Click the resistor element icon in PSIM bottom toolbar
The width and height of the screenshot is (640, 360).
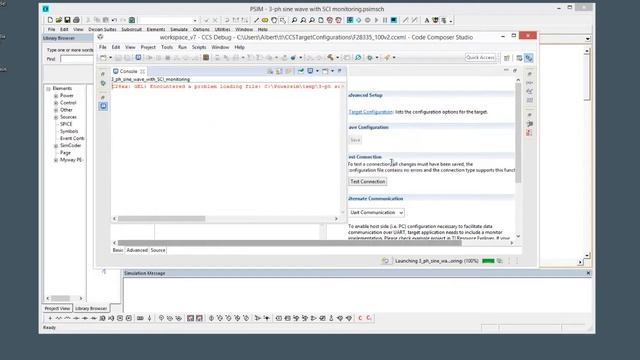59,318
